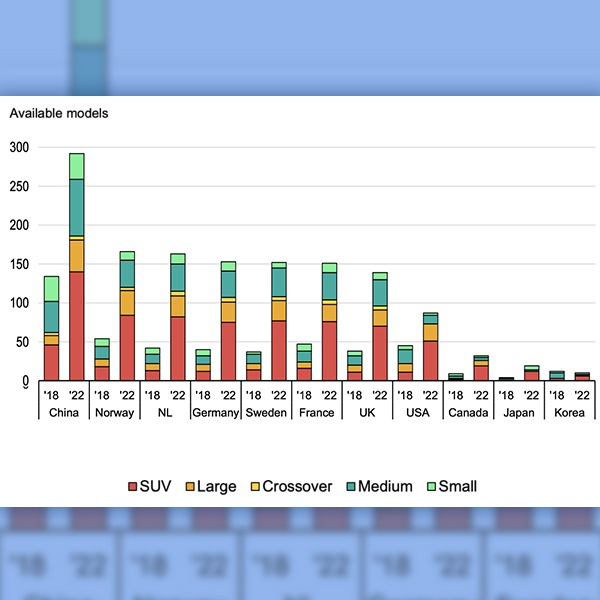Select the Germany country axis label

(x=215, y=412)
